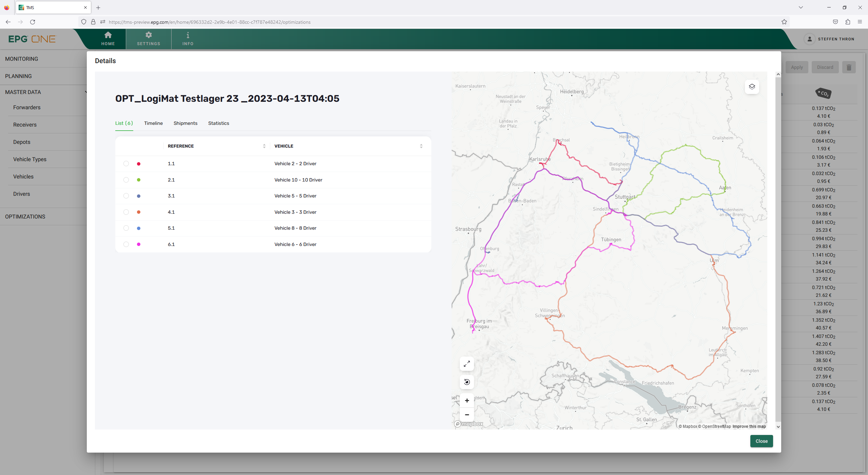Click green color dot of route 2.1

pos(139,180)
